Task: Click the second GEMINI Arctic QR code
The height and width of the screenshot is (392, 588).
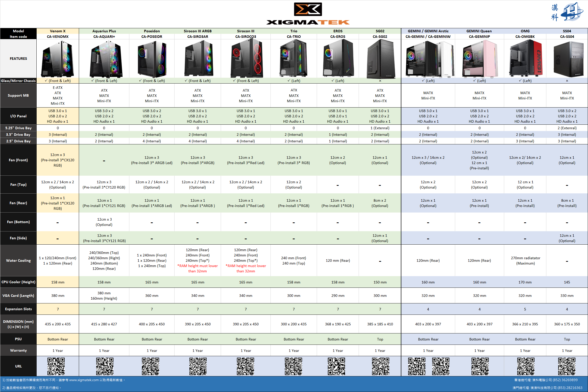Action: 441,366
